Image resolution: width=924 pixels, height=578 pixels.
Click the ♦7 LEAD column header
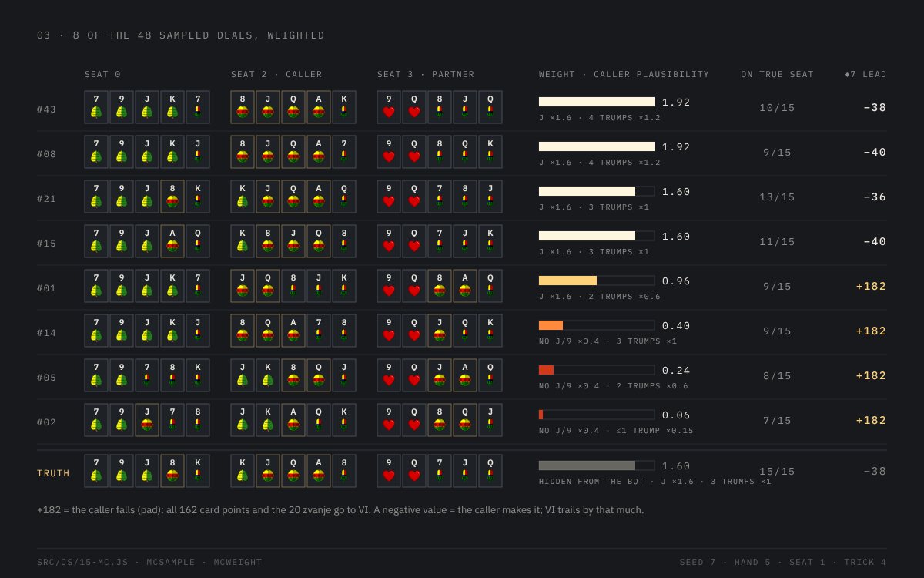[x=865, y=75]
